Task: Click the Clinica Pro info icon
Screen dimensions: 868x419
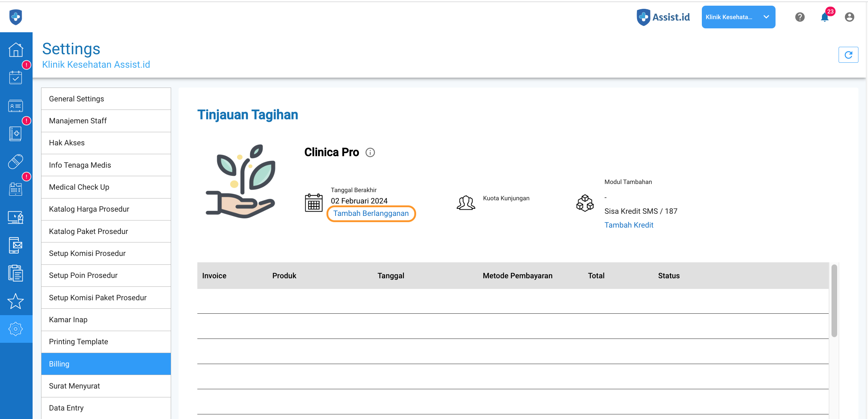Action: coord(370,152)
